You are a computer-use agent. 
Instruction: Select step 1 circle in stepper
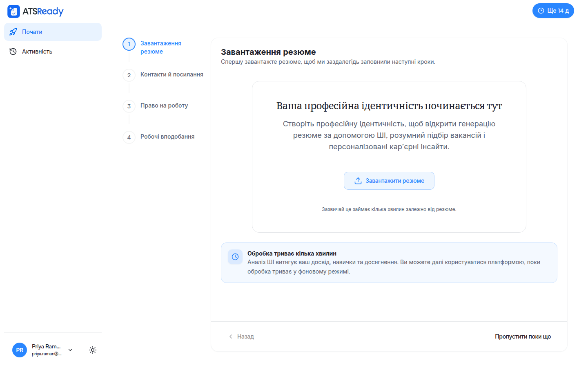coord(129,44)
